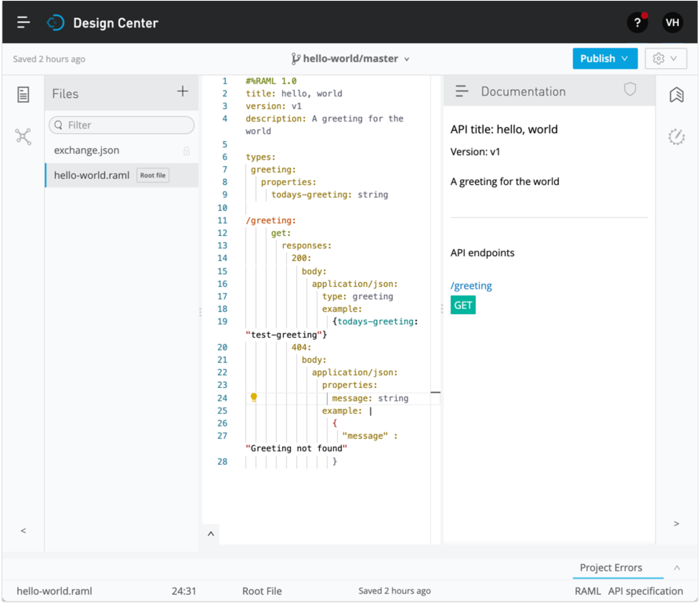Collapse the right Documentation panel
Image resolution: width=700 pixels, height=605 pixels.
click(x=676, y=524)
